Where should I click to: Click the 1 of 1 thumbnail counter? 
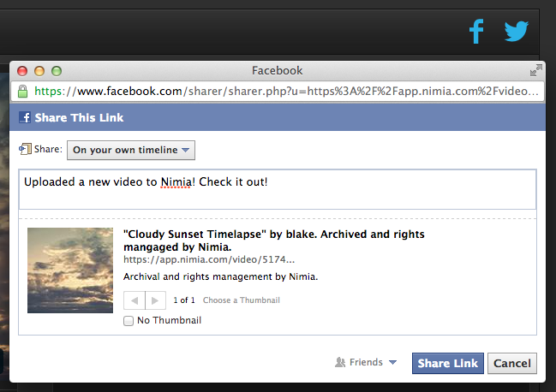[x=184, y=300]
